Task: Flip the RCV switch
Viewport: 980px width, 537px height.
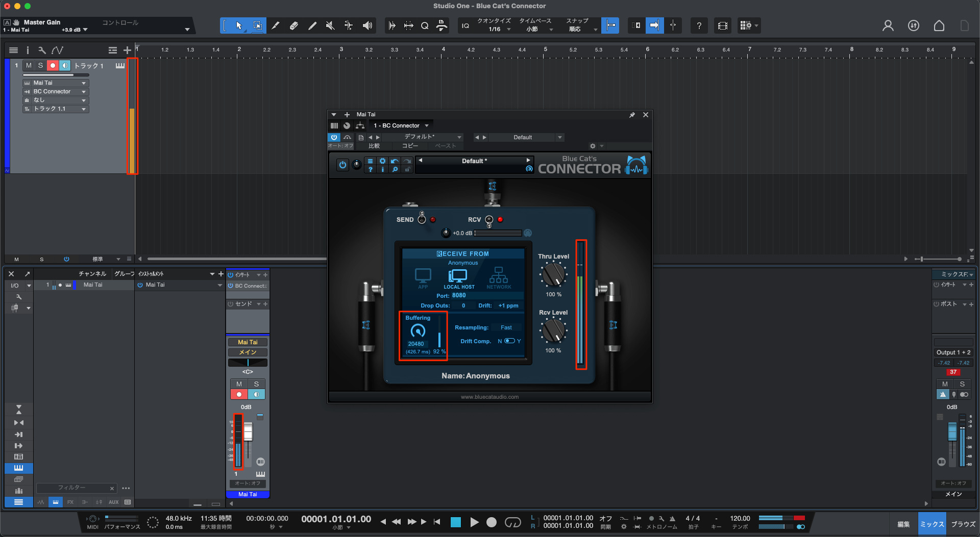Action: pos(489,221)
